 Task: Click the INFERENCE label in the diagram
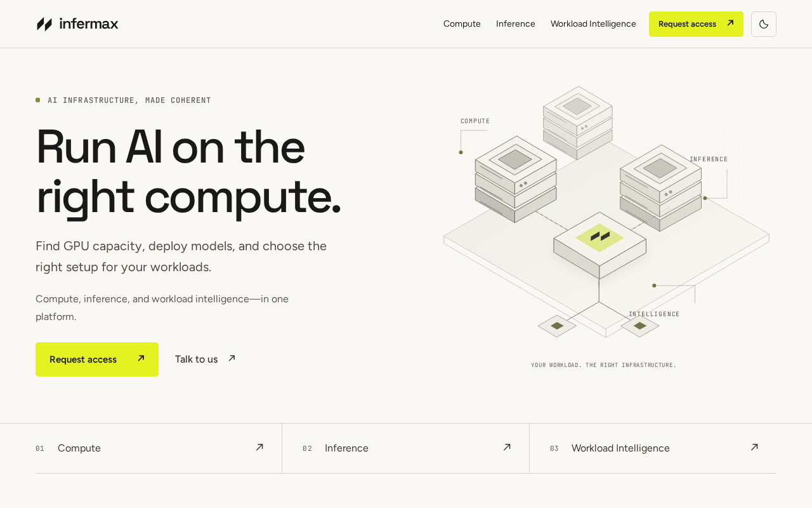709,159
